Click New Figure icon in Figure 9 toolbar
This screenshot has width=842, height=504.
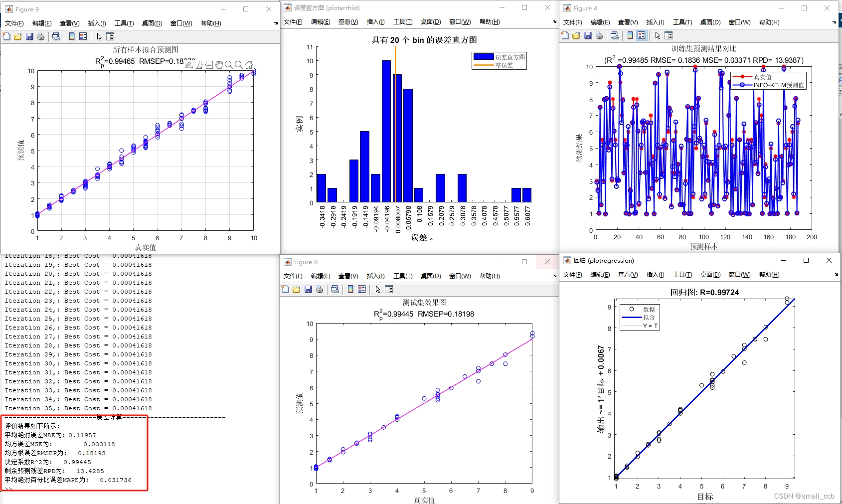coord(6,36)
